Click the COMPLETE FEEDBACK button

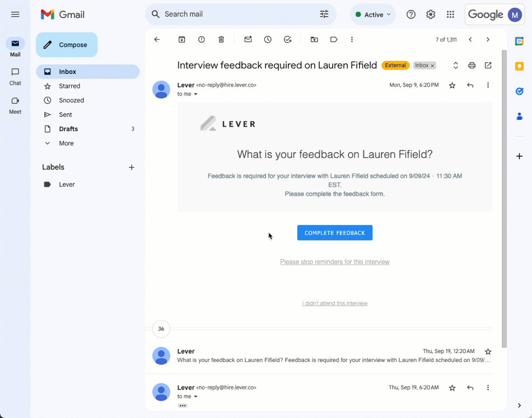click(334, 233)
